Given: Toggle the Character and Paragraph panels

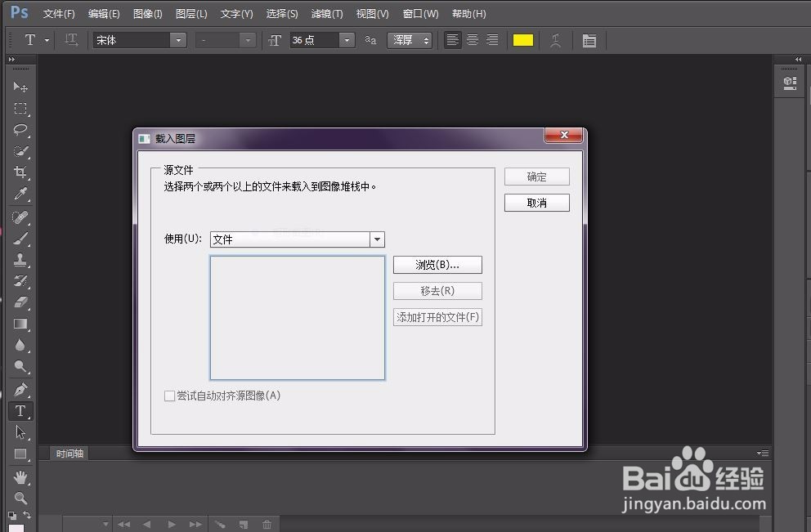Looking at the screenshot, I should tap(589, 39).
